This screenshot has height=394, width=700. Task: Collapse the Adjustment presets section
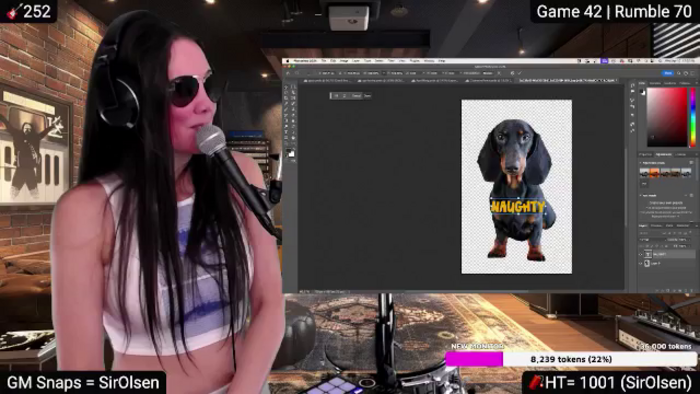pos(640,163)
